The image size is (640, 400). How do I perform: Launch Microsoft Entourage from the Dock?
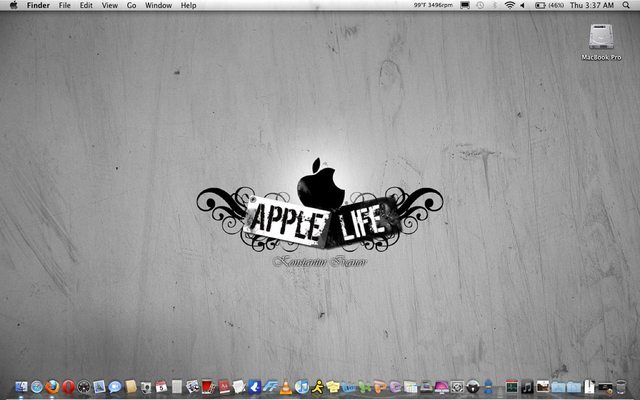tap(395, 387)
